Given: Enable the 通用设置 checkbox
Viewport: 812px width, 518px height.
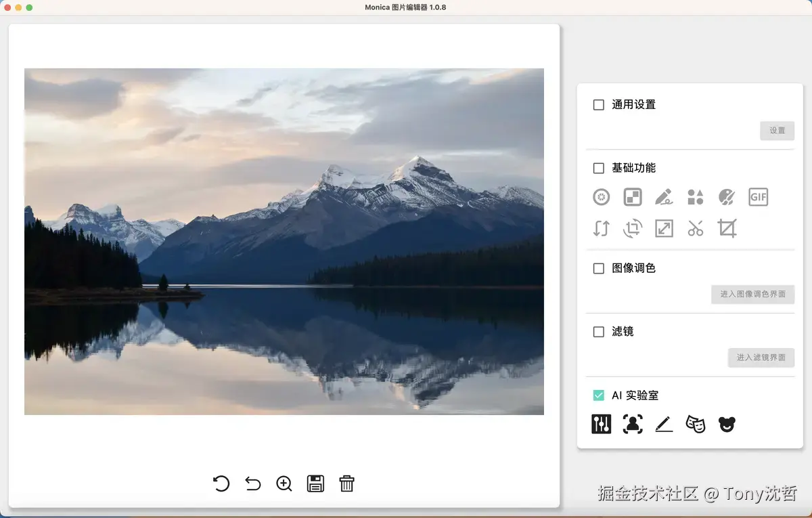Looking at the screenshot, I should coord(598,104).
